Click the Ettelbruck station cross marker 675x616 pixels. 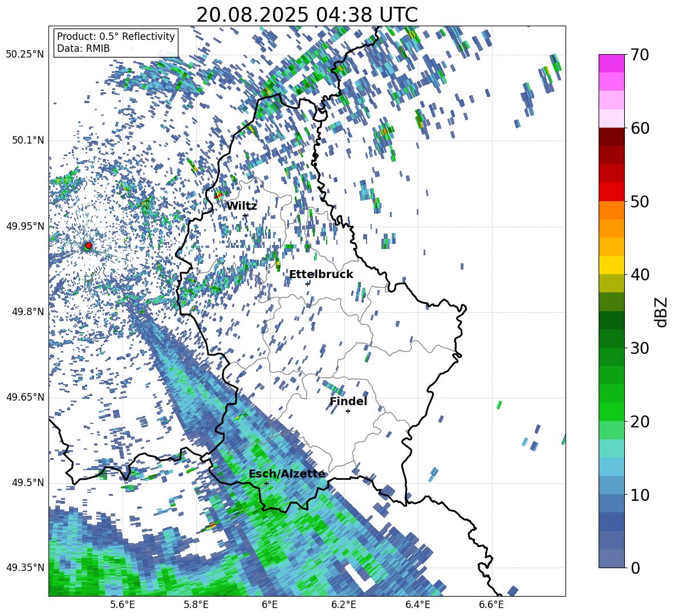pyautogui.click(x=307, y=284)
